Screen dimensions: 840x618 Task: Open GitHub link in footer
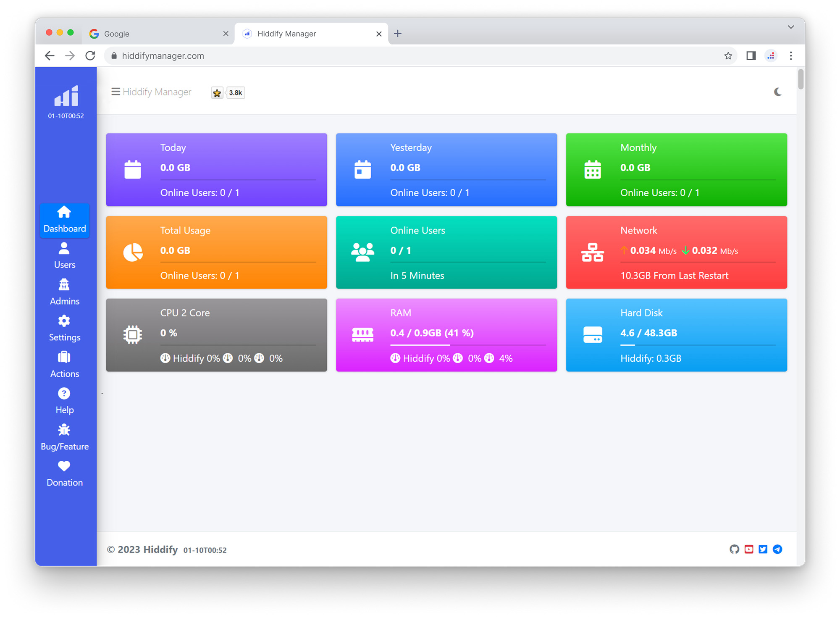734,549
